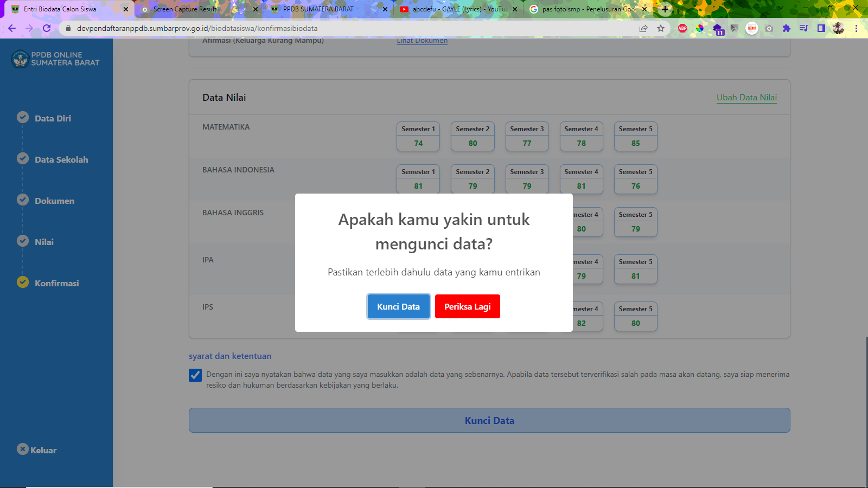This screenshot has height=488, width=868.
Task: Open the media controls playlist icon
Action: (804, 28)
